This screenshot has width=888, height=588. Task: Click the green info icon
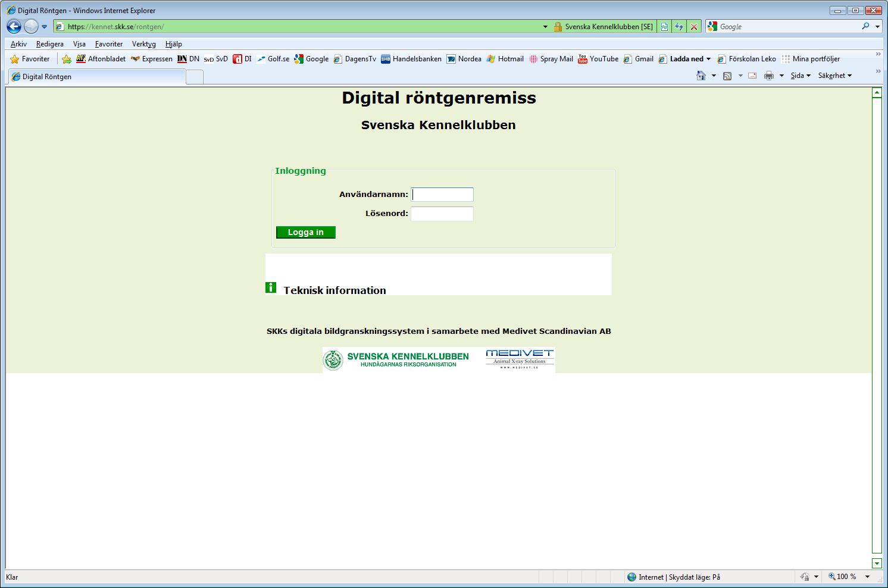271,287
